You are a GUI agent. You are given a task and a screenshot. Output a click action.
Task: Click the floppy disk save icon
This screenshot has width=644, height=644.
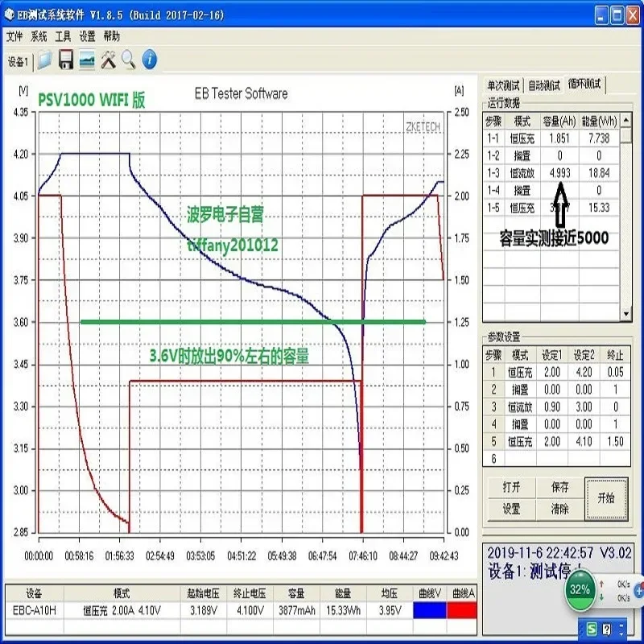(x=66, y=60)
